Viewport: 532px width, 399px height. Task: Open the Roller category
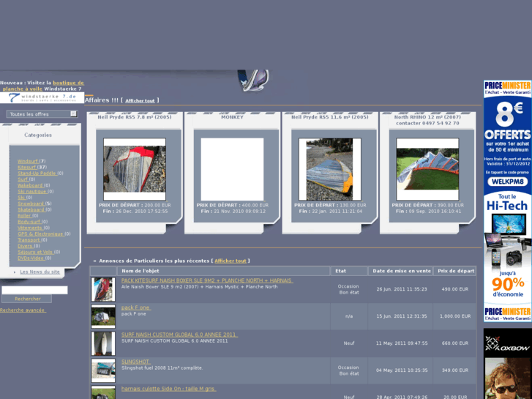click(x=24, y=216)
